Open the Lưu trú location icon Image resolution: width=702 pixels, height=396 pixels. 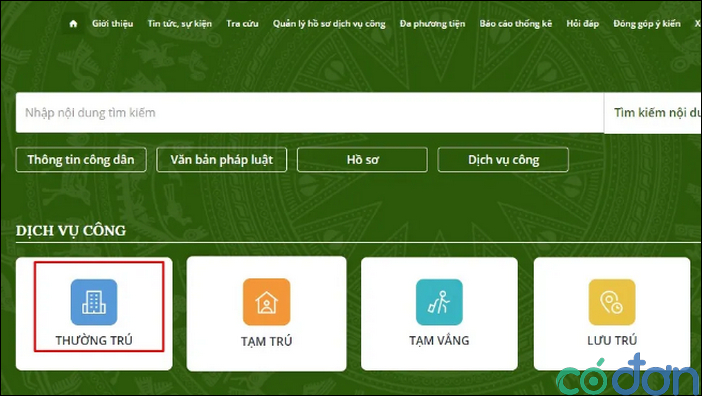pos(612,302)
